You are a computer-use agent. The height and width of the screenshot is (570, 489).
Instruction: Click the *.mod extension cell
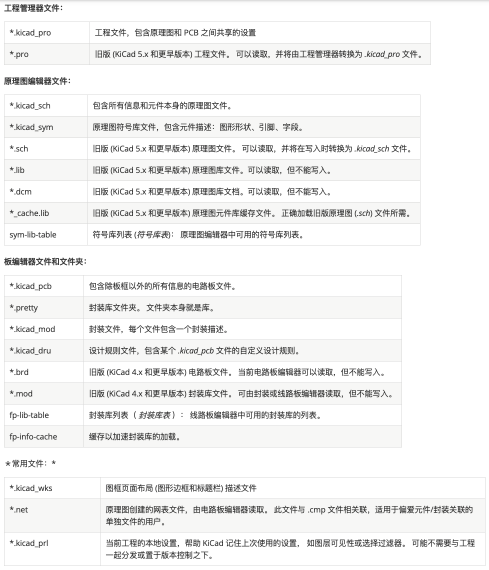(44, 394)
